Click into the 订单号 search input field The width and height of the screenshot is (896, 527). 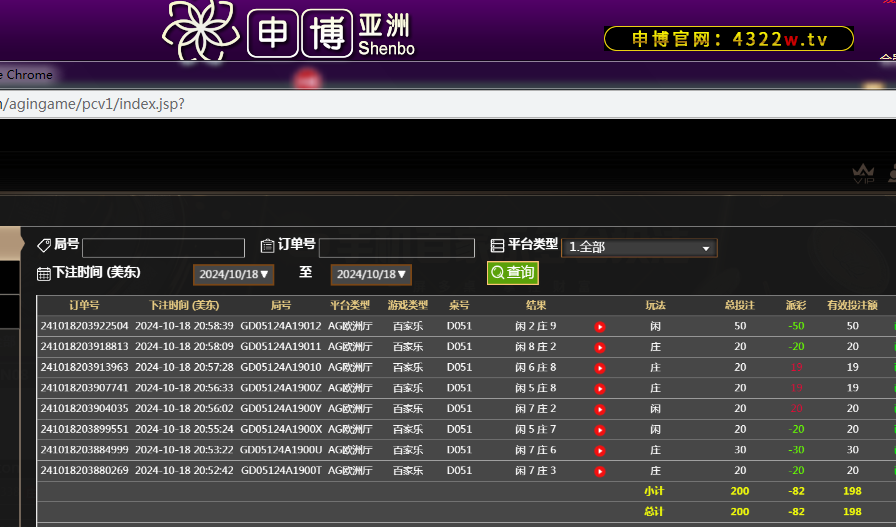396,248
